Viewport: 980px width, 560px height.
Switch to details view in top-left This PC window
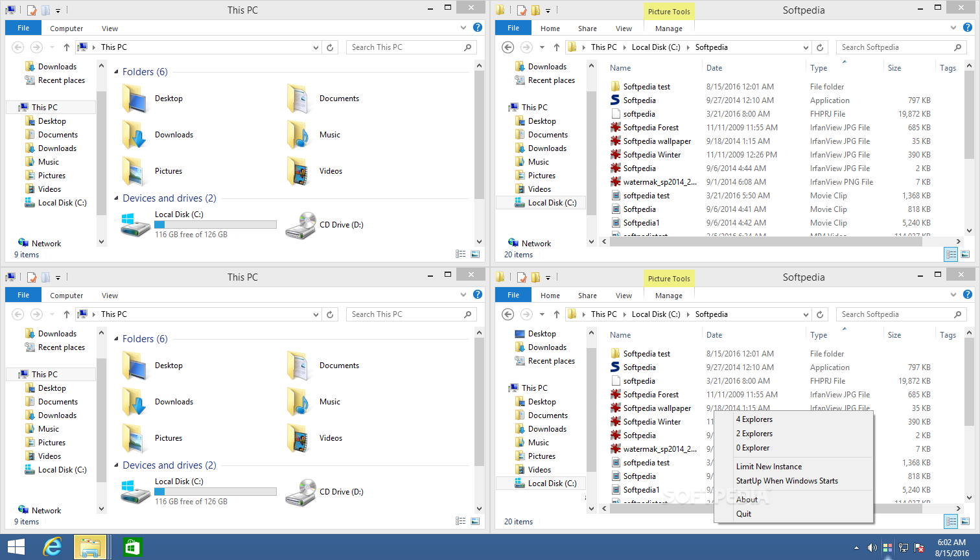[461, 255]
